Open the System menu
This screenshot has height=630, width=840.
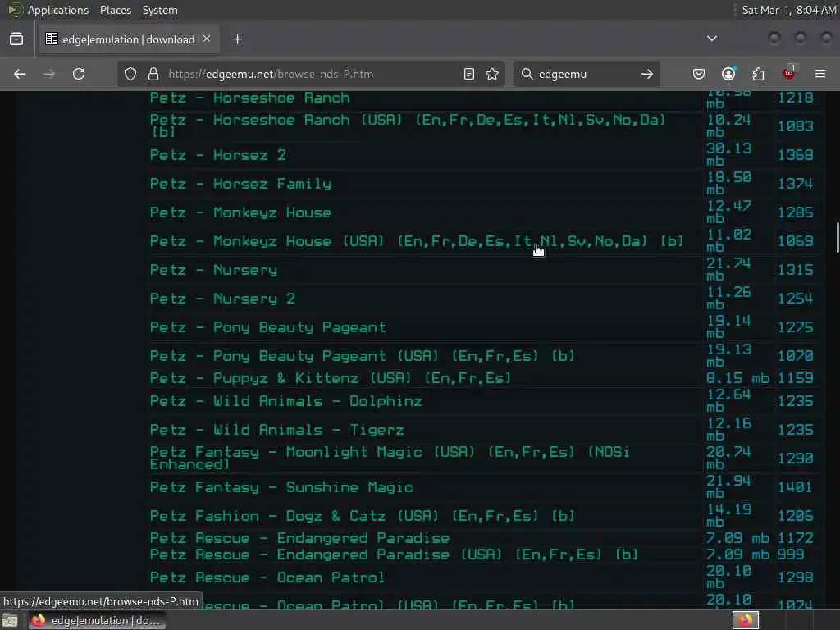pos(160,10)
